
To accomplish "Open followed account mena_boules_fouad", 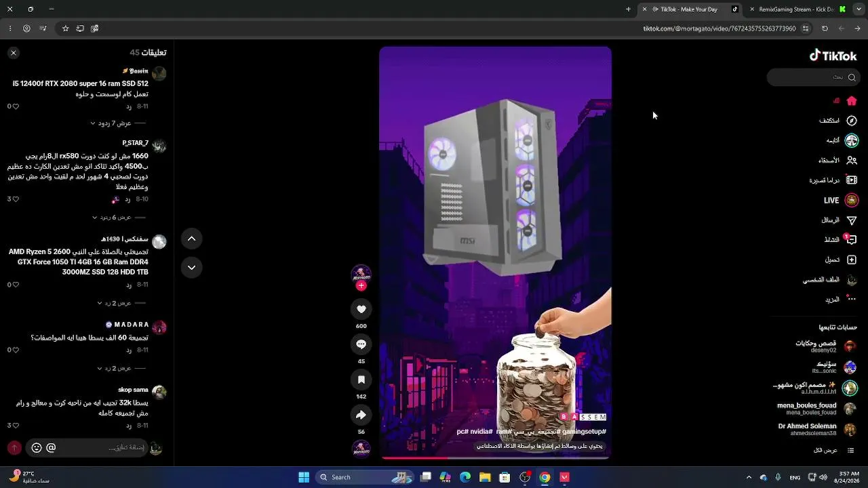I will pyautogui.click(x=816, y=409).
